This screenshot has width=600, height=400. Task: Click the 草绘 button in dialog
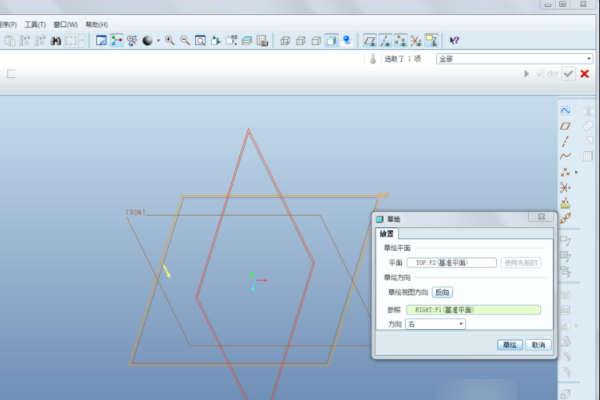(510, 345)
